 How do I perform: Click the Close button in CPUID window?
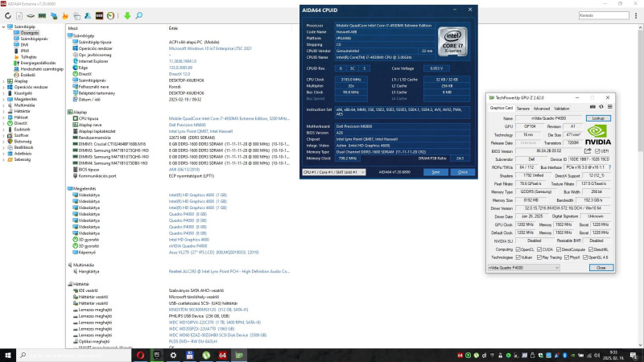[463, 172]
